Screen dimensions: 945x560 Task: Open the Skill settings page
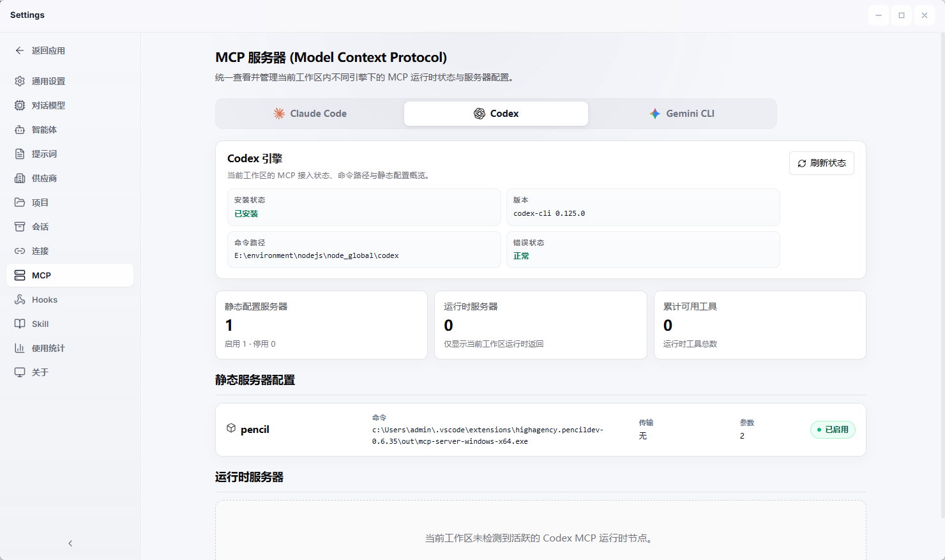coord(70,324)
